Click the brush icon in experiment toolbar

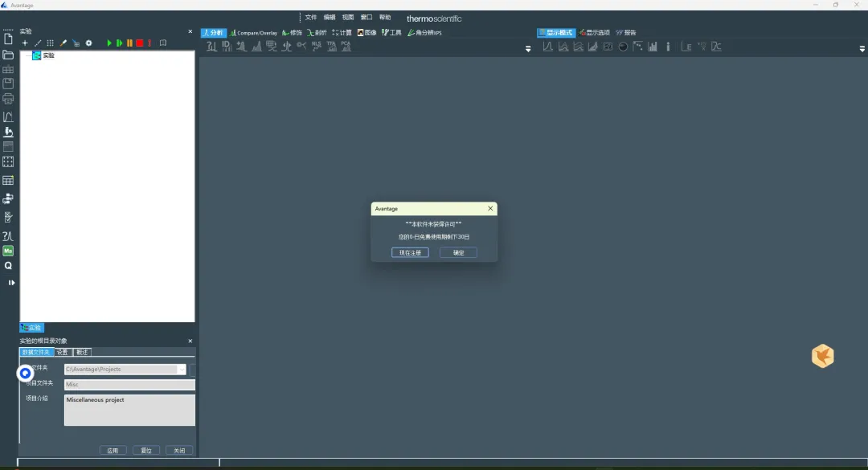(63, 43)
